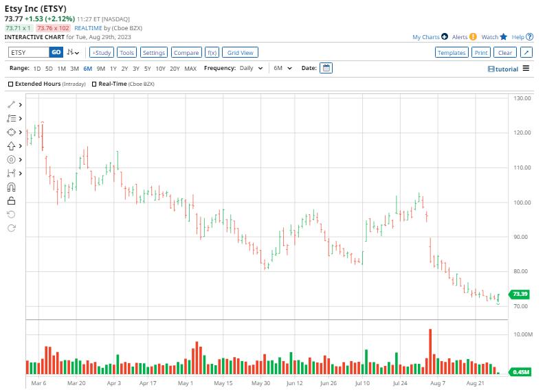The height and width of the screenshot is (392, 545).
Task: Click the Watch star icon
Action: pyautogui.click(x=504, y=36)
